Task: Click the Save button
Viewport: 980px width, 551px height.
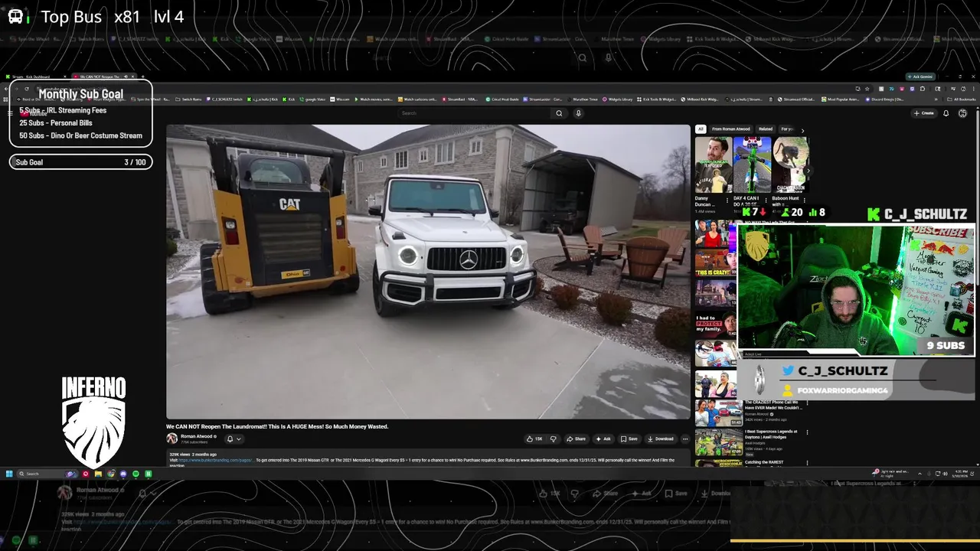Action: point(629,439)
